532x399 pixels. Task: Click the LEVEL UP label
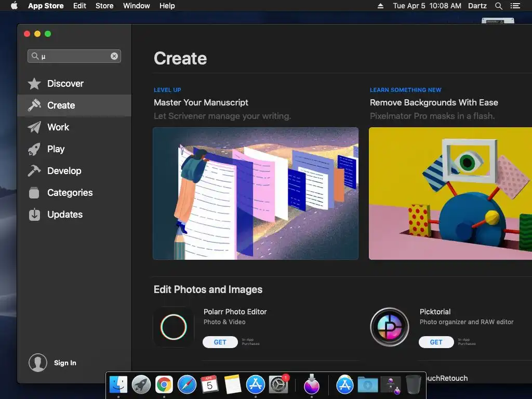click(167, 90)
